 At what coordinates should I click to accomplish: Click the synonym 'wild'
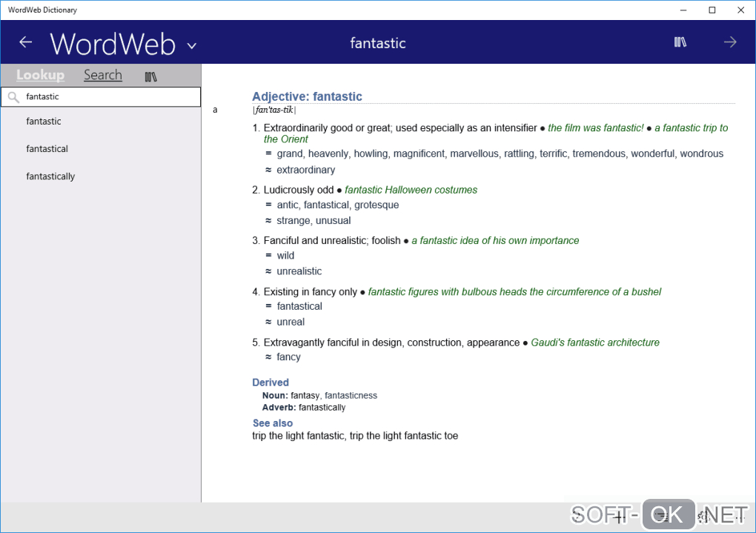tap(285, 256)
